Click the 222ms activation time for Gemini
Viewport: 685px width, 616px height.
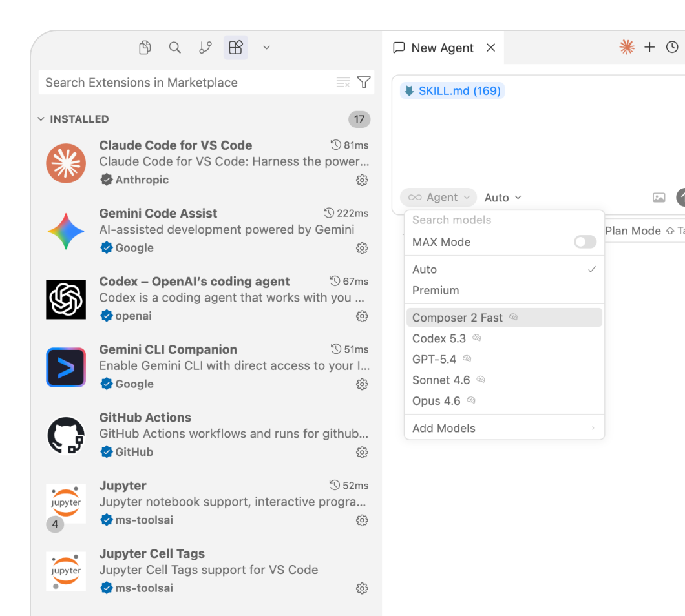(x=346, y=213)
